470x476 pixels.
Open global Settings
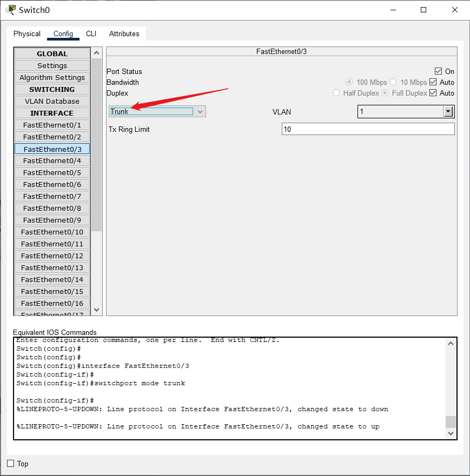[x=52, y=65]
